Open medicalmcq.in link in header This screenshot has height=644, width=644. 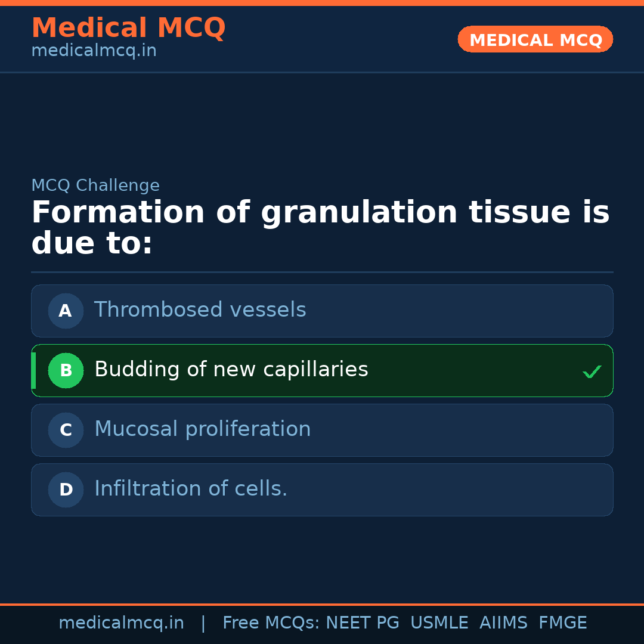(94, 51)
